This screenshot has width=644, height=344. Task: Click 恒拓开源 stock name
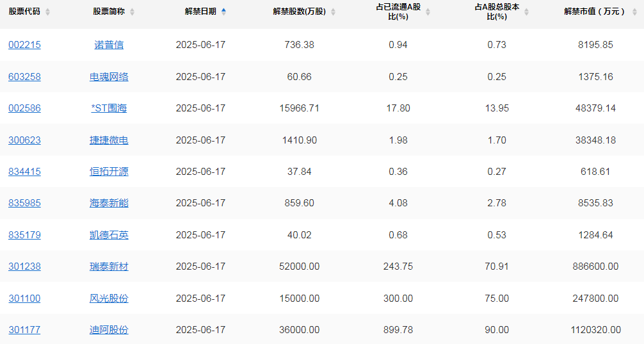109,172
